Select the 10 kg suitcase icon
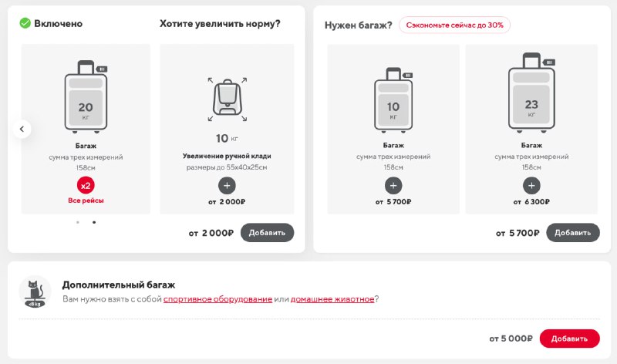617x364 pixels. 393,100
